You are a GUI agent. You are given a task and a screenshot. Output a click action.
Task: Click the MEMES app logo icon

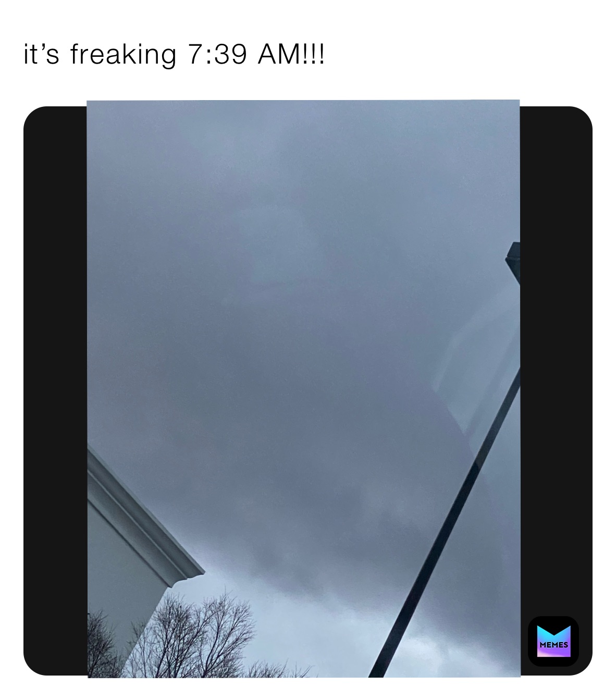553,641
